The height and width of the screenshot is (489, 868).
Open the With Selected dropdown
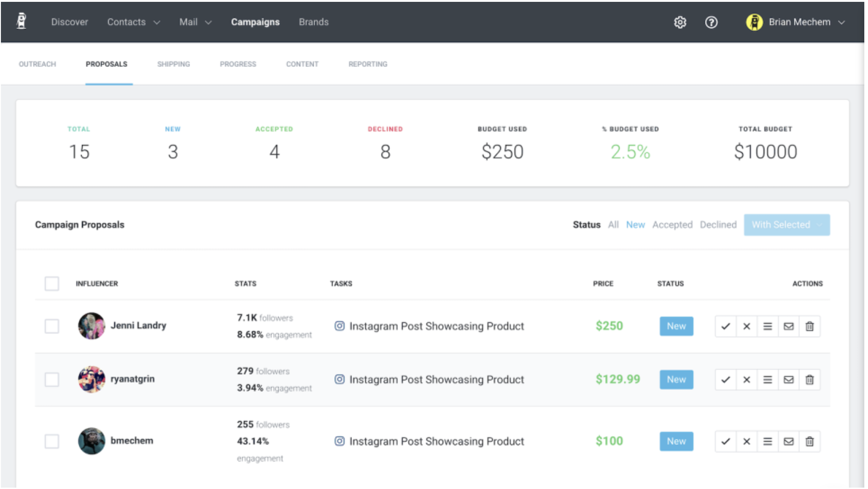coord(786,225)
